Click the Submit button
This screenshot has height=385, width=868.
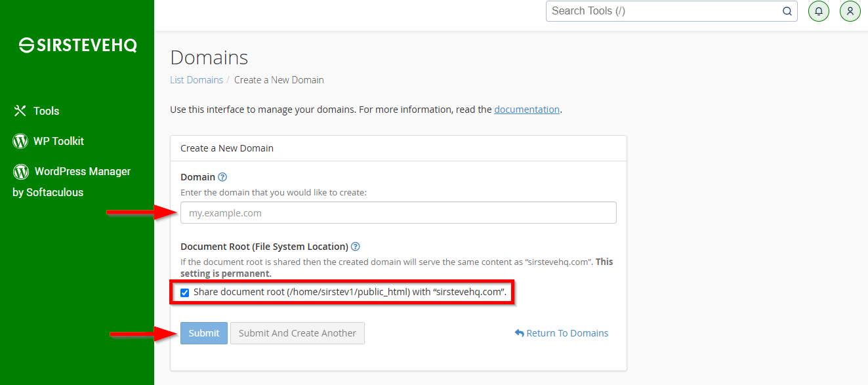204,333
